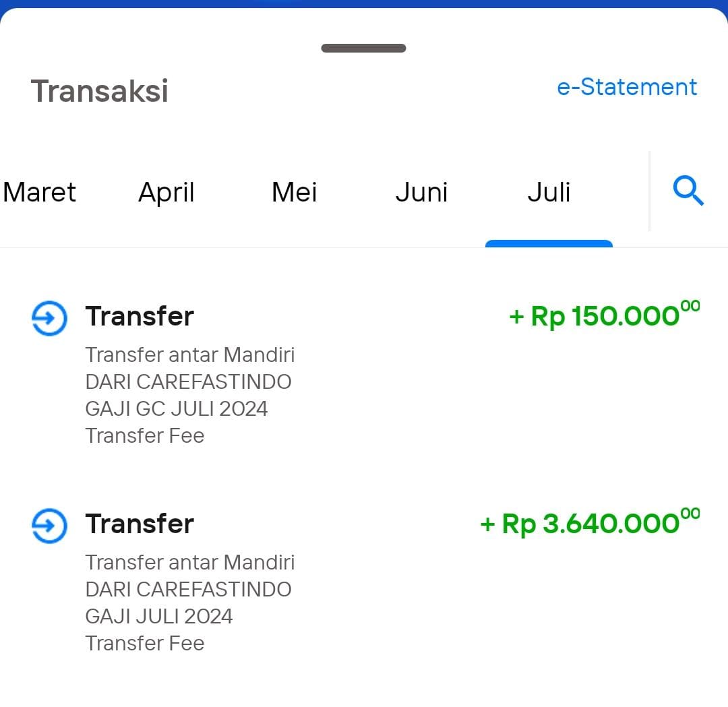Tap the incoming transfer icon for Rp 150.000
Screen dimensions: 728x707
(49, 318)
